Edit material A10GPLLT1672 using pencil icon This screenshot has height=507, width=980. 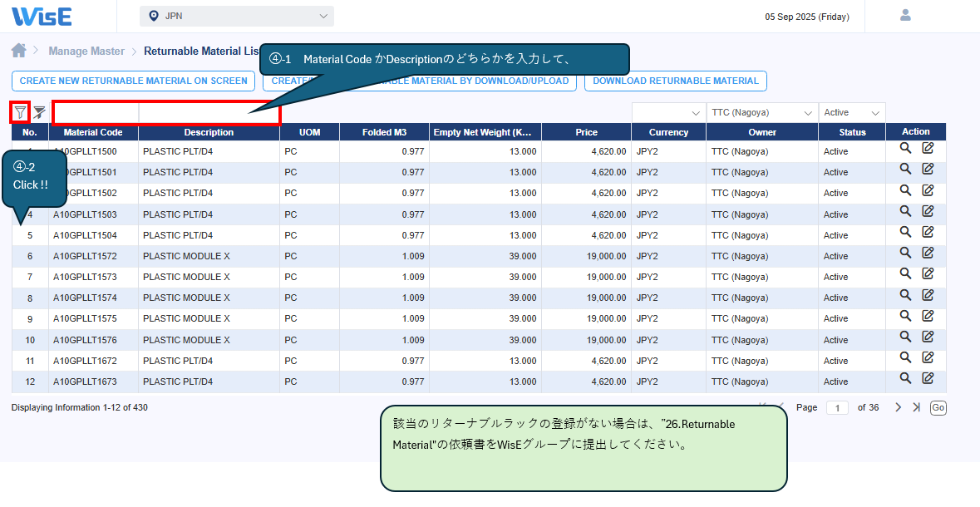pos(928,358)
